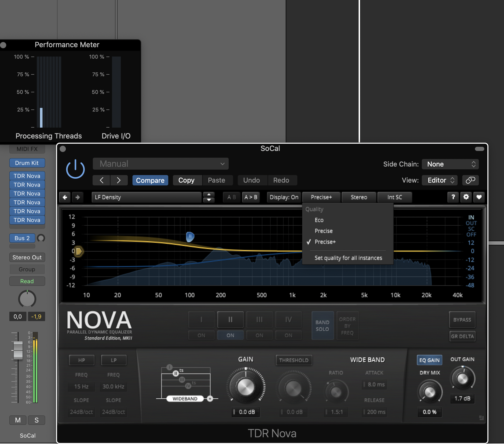Open the Side Chain dropdown
504x444 pixels.
[450, 164]
